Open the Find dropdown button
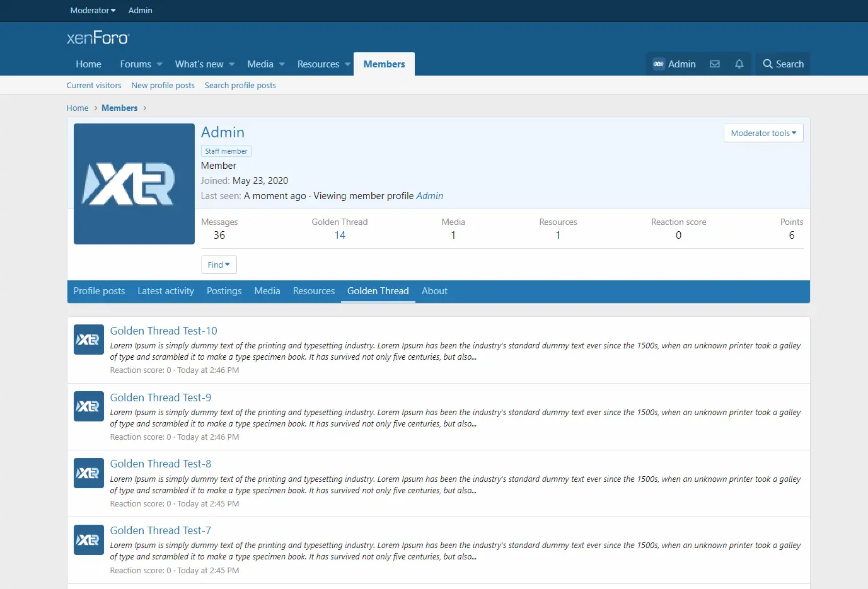This screenshot has height=589, width=868. pos(219,265)
